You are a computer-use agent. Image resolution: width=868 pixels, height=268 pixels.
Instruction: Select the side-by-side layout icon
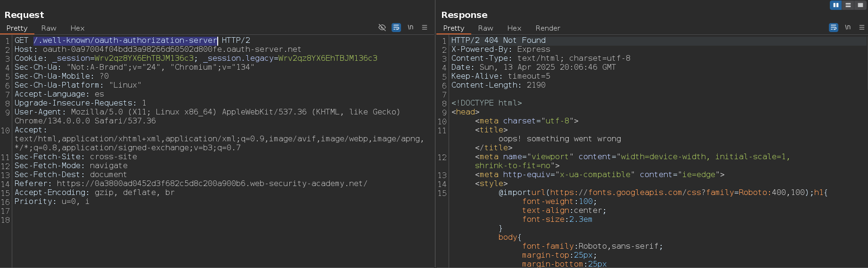tap(836, 5)
